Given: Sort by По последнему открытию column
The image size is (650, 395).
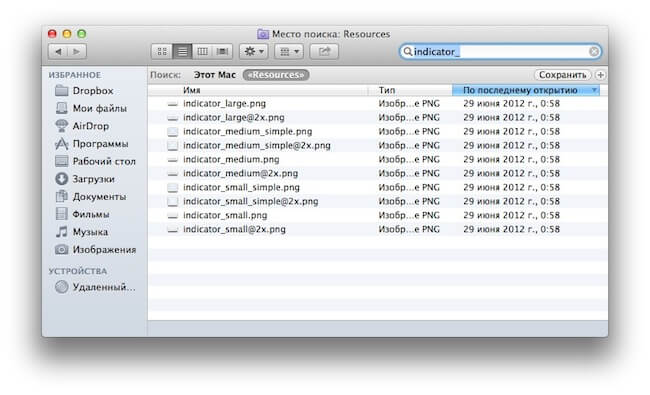Looking at the screenshot, I should 526,90.
